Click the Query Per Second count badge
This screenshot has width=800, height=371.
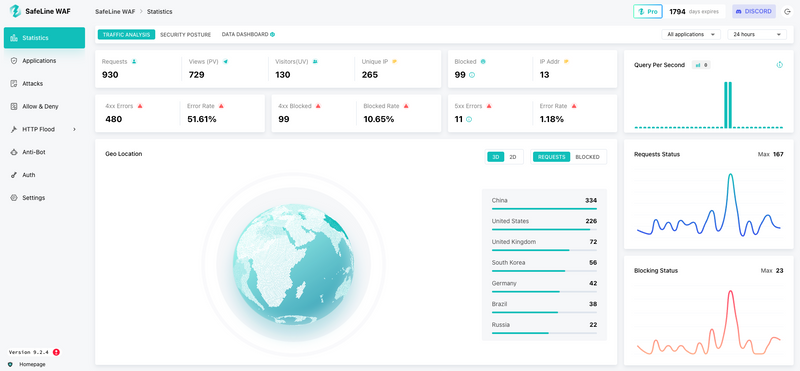[x=701, y=65]
